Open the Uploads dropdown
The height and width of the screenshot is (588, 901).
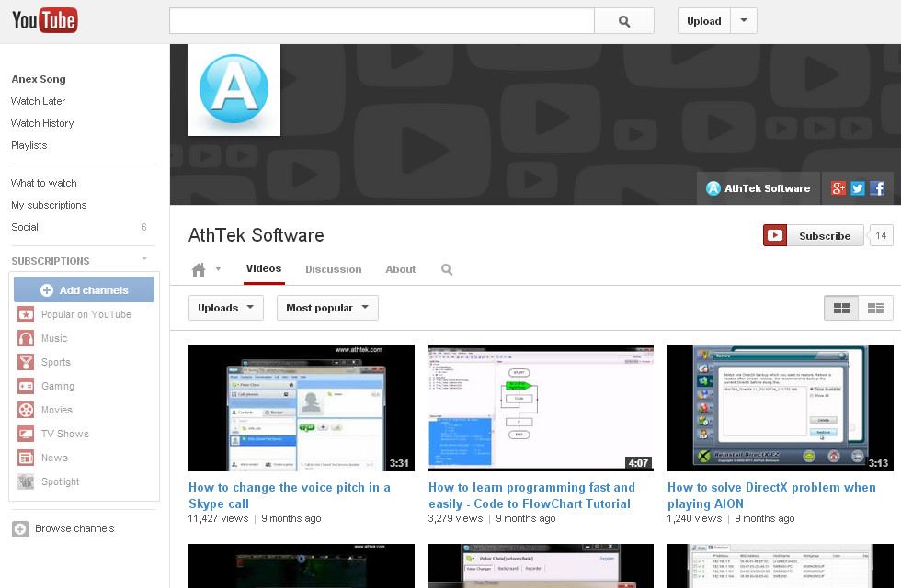tap(226, 308)
